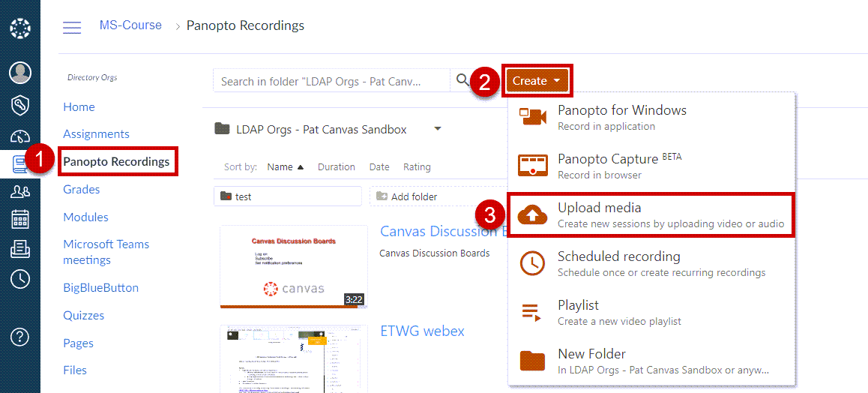Click the Canvas logo icon
Image resolution: width=868 pixels, height=393 pixels.
tap(20, 29)
